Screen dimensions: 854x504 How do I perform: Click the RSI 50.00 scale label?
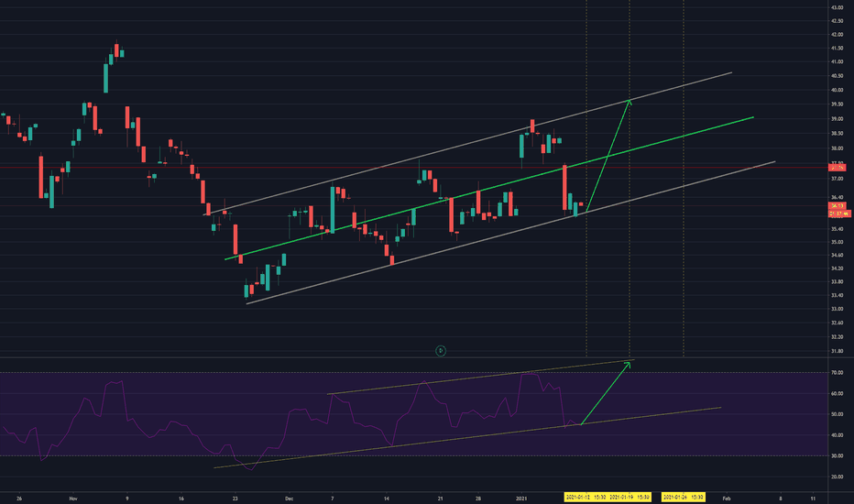coord(838,414)
